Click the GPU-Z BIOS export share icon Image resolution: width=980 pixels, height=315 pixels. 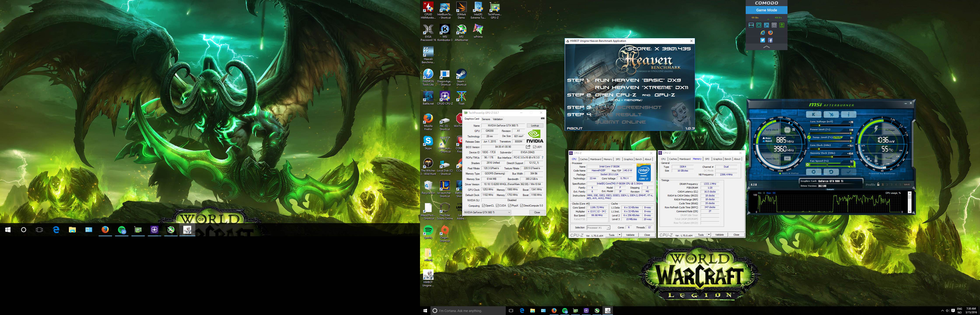pos(528,147)
